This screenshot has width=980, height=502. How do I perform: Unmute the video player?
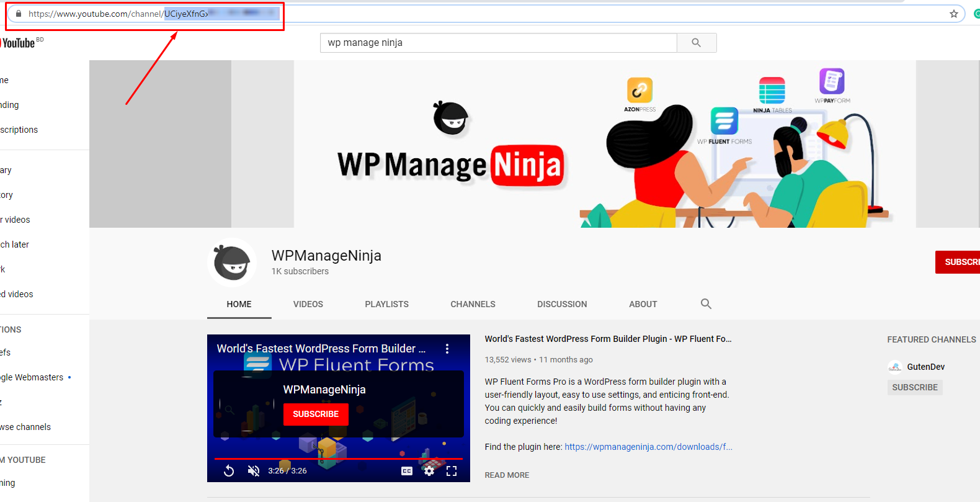coord(254,471)
